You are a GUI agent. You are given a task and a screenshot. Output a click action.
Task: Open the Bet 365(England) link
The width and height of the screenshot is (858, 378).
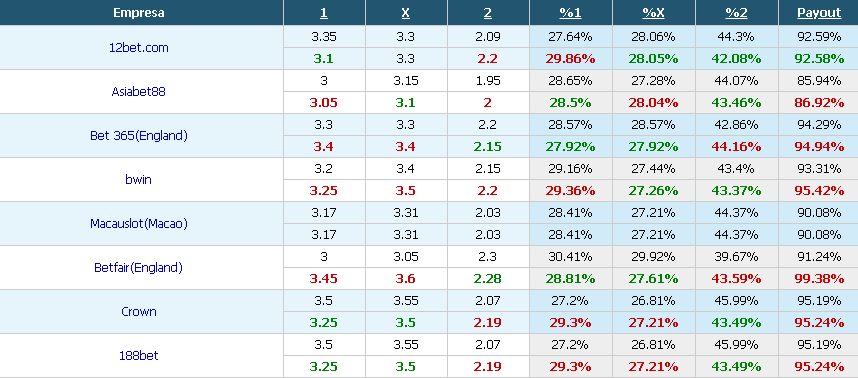tap(138, 136)
